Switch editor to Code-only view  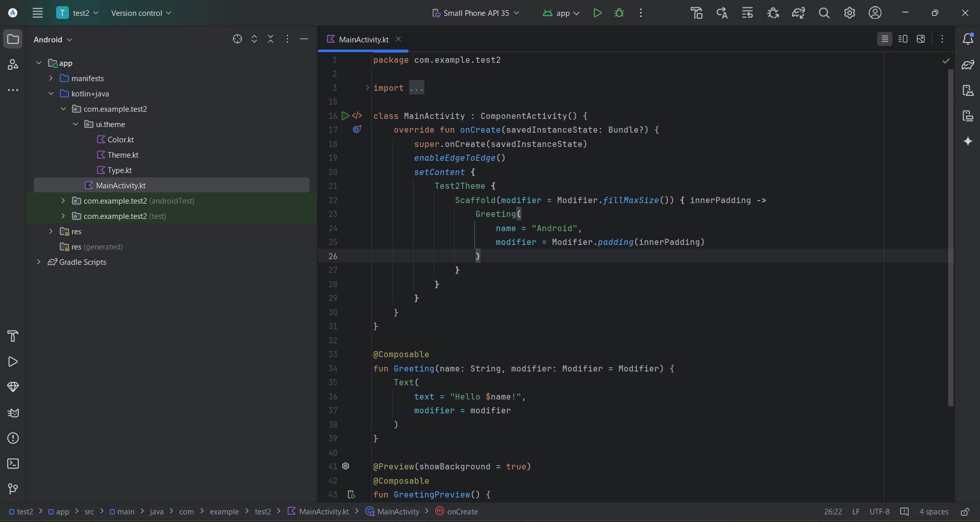[884, 39]
